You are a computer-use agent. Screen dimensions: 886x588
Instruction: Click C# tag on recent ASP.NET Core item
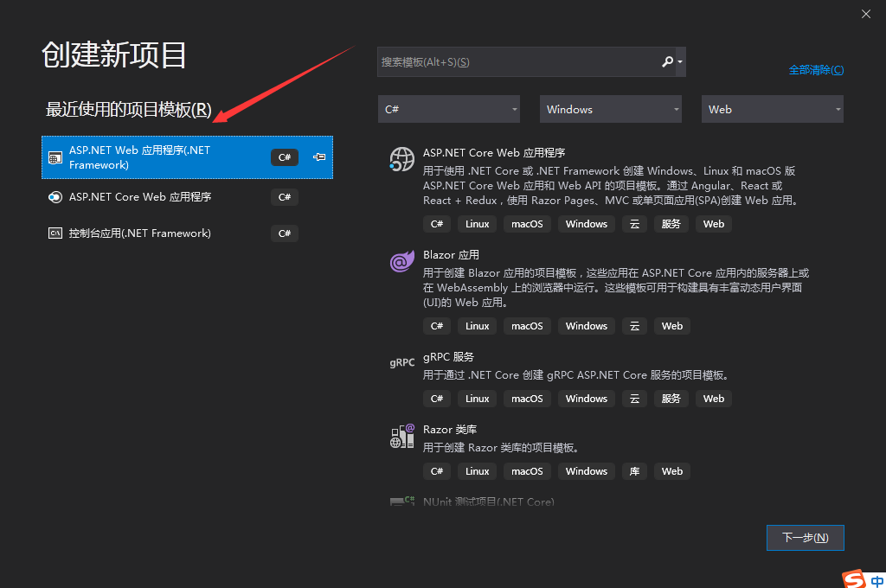pyautogui.click(x=284, y=197)
